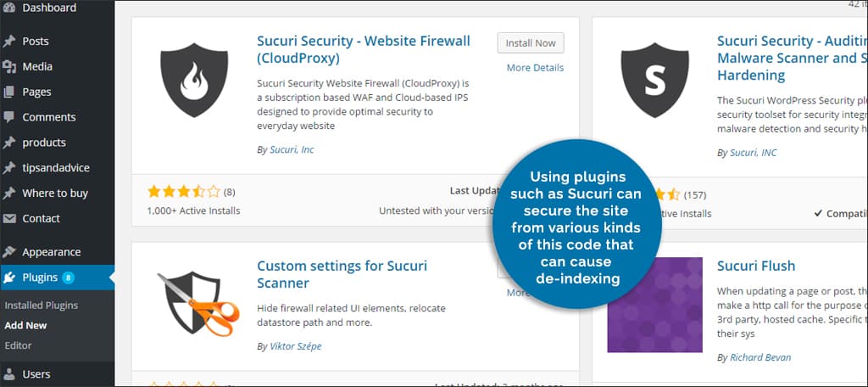Click the scissors shield plugin thumbnail
Viewport: 868px width, 387px height.
point(198,303)
